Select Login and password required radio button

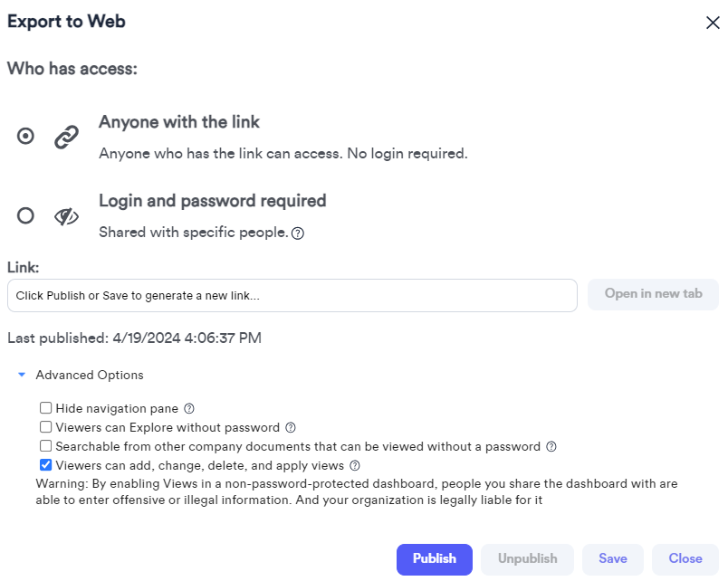[25, 215]
